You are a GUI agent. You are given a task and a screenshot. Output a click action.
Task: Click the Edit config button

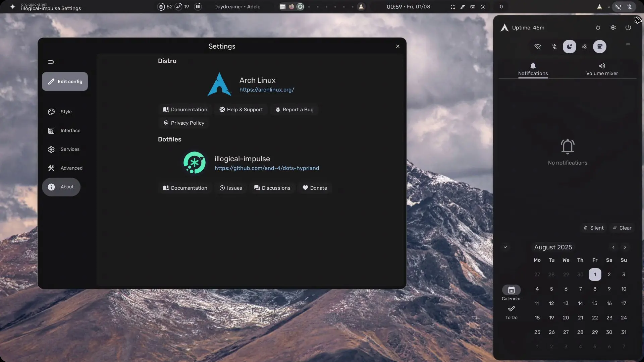[65, 81]
